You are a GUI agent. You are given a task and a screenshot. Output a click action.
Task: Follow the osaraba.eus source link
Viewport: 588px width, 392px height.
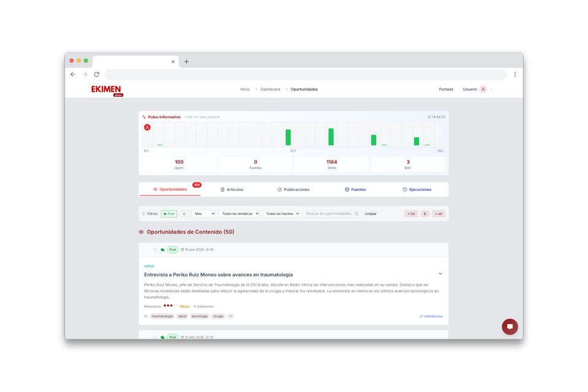[x=432, y=315]
